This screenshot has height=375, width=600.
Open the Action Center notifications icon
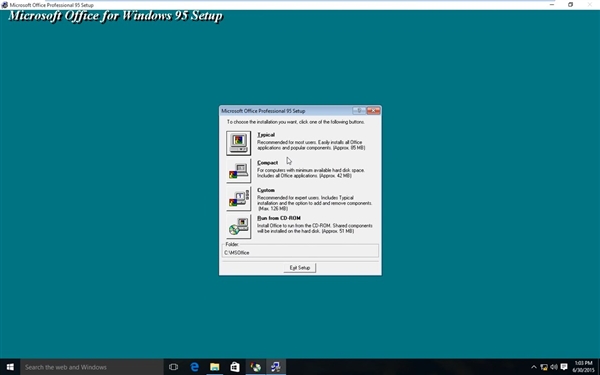(x=564, y=367)
